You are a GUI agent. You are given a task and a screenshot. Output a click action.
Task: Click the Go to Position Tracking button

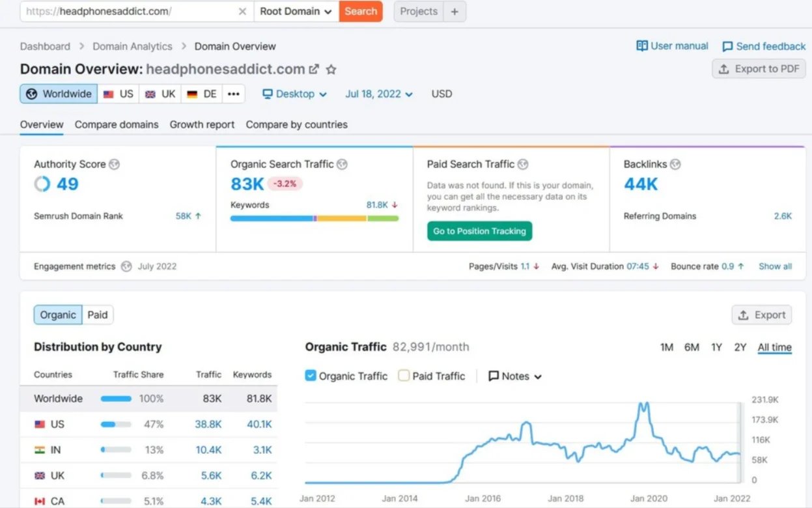[x=479, y=231]
